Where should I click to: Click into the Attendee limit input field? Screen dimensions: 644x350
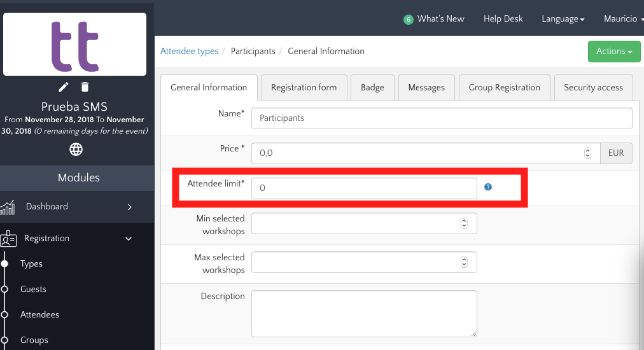coord(363,188)
